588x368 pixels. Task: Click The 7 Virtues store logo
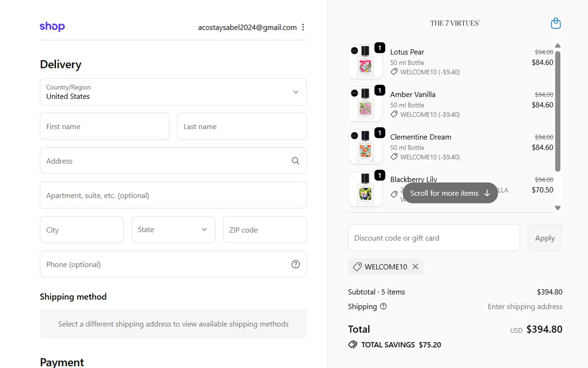(455, 23)
